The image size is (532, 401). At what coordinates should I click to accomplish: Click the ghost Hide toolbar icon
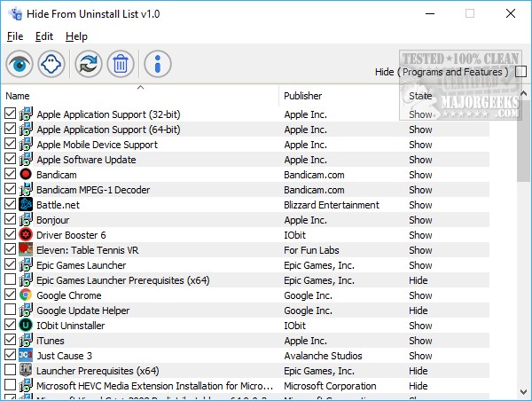51,64
